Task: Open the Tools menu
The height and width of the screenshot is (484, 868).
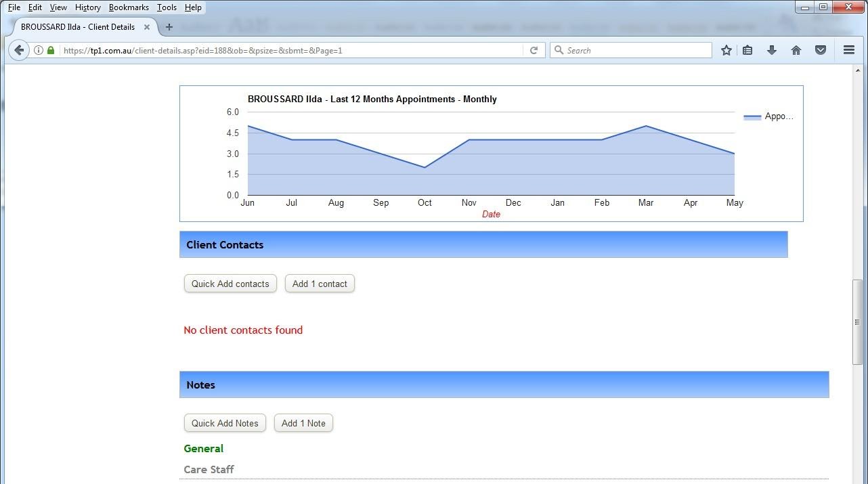Action: click(x=167, y=7)
